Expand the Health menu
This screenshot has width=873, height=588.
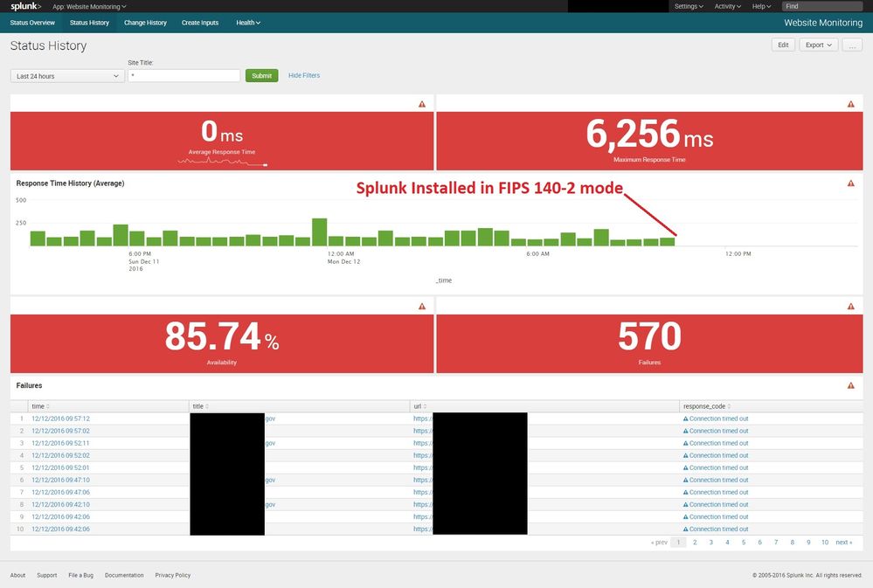click(248, 23)
